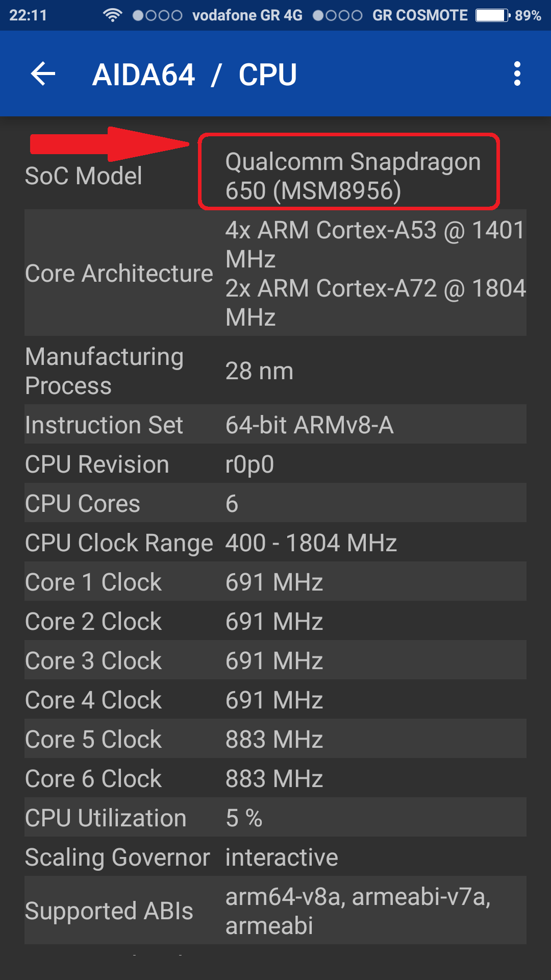Select the Instruction Set row
This screenshot has width=551, height=980.
coord(275,425)
